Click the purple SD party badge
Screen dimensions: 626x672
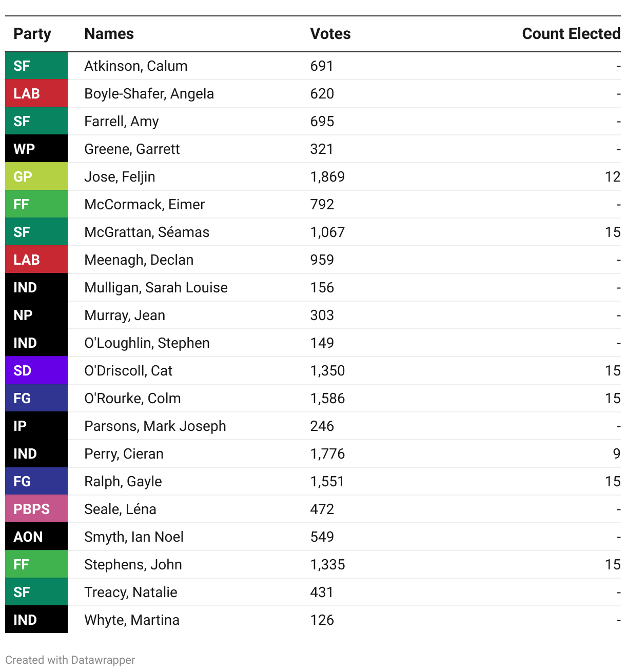click(36, 370)
